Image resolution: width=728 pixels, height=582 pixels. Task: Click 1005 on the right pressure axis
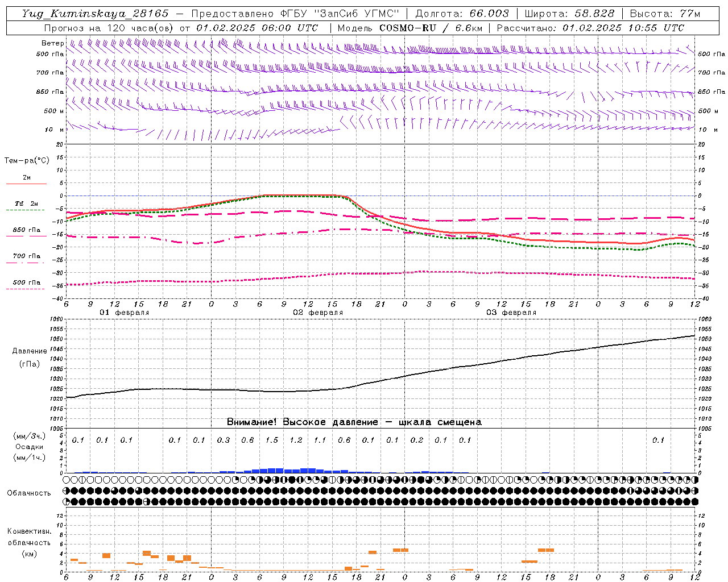point(705,429)
